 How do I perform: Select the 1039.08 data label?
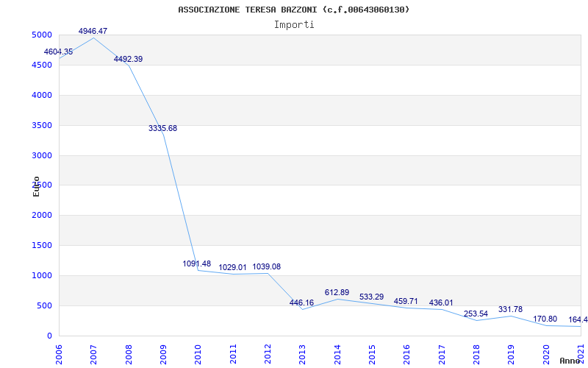click(x=267, y=267)
